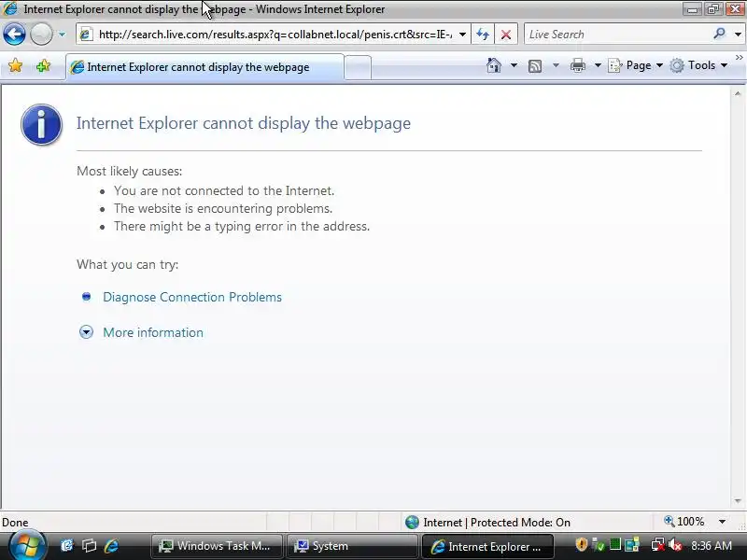This screenshot has width=747, height=560.
Task: Open the Print dropdown arrow
Action: pos(598,65)
